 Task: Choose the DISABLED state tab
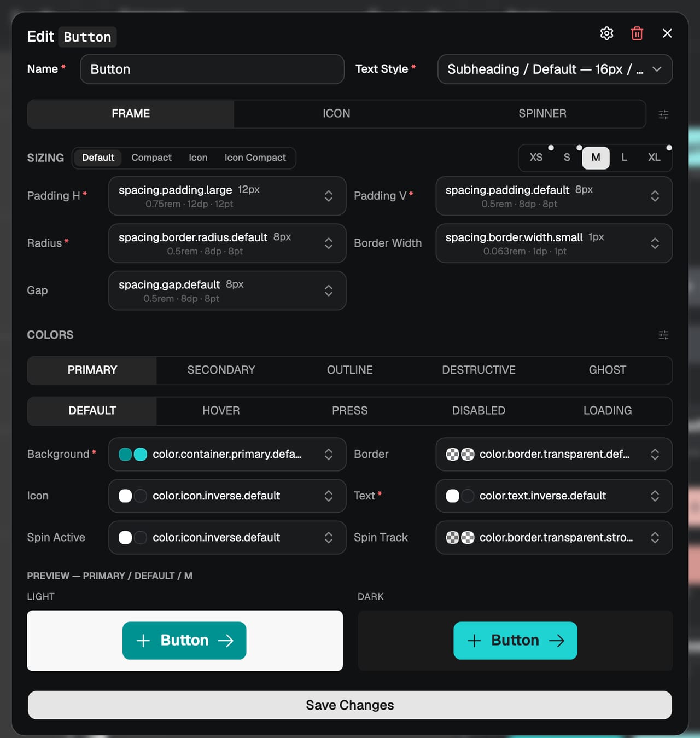(479, 411)
